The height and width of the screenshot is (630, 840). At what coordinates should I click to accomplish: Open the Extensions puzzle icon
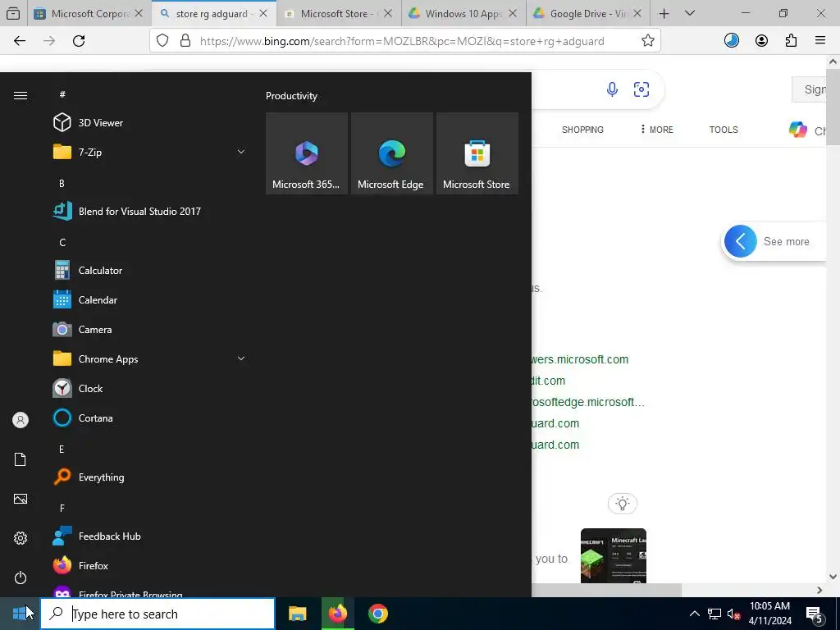pyautogui.click(x=791, y=41)
